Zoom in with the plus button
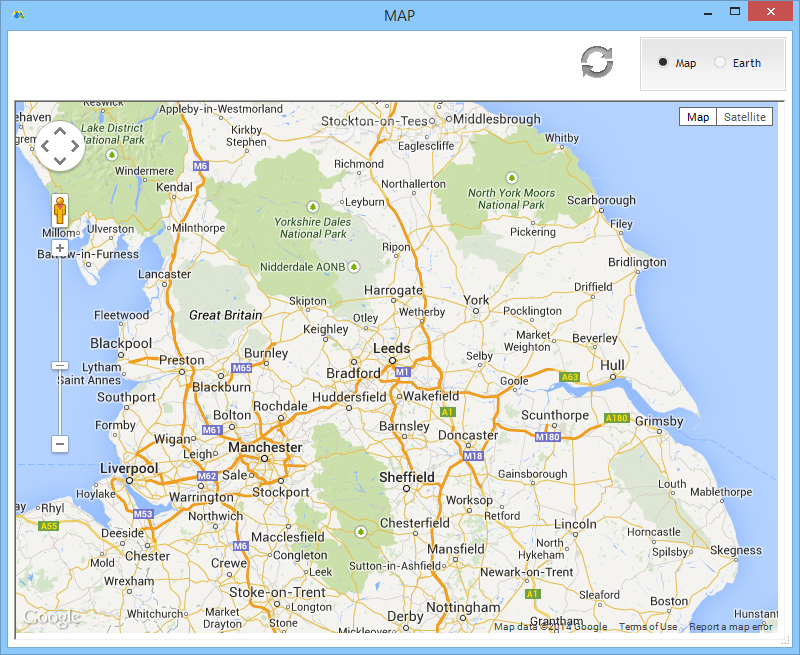Image resolution: width=800 pixels, height=655 pixels. tap(60, 248)
